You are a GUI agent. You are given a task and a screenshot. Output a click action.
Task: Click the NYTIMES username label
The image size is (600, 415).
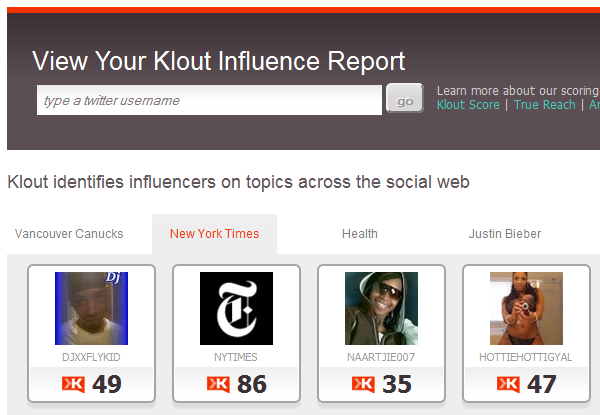pyautogui.click(x=236, y=355)
